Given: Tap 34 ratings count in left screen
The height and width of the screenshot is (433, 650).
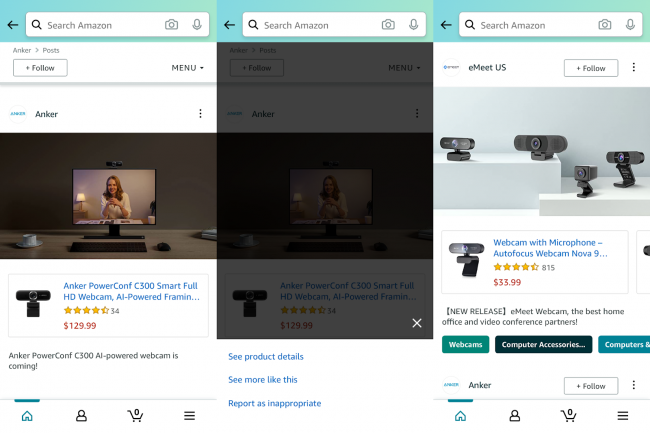Looking at the screenshot, I should pyautogui.click(x=115, y=311).
